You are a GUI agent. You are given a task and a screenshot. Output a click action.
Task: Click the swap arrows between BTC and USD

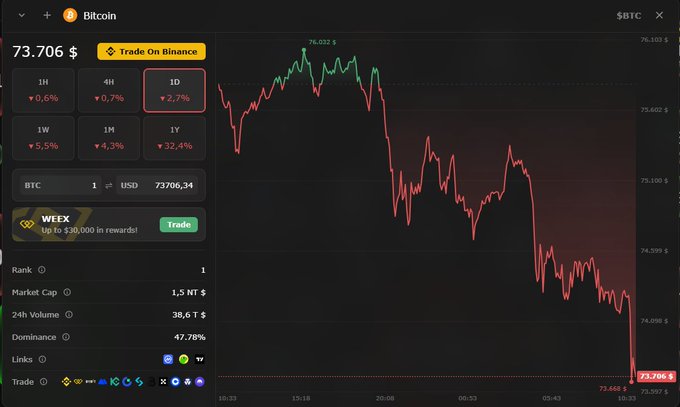click(x=109, y=185)
